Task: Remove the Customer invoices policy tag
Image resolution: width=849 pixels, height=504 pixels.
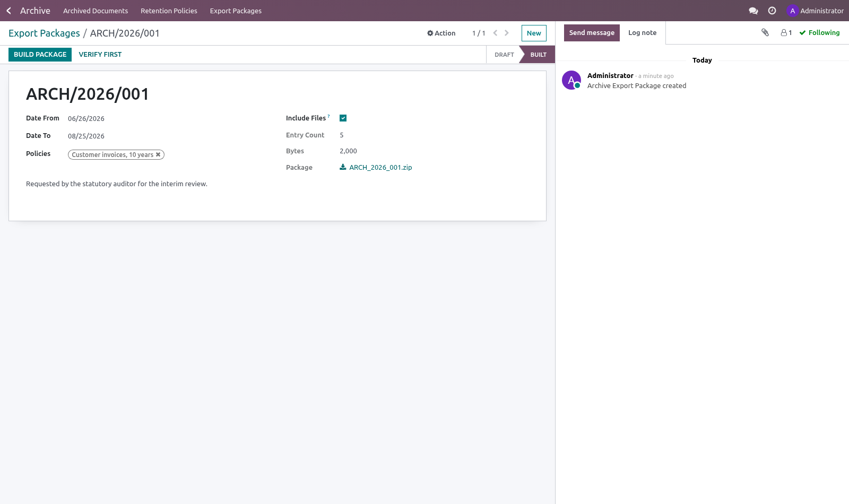Action: pyautogui.click(x=158, y=155)
